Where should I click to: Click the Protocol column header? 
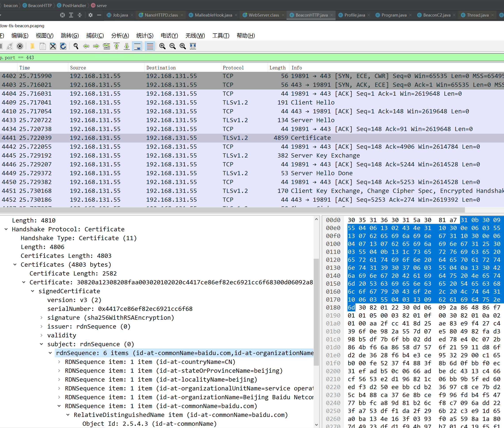pos(233,68)
